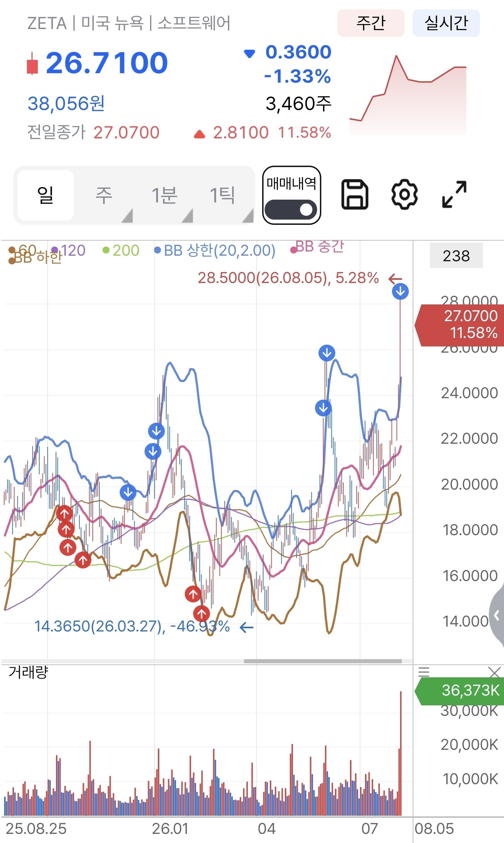Viewport: 504px width, 843px height.
Task: Expand the 1분 interval dropdown
Action: [187, 216]
